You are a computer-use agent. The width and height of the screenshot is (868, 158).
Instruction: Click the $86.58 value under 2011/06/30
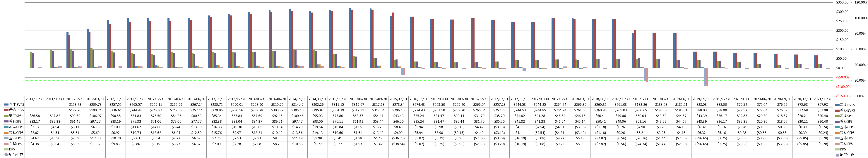point(35,116)
